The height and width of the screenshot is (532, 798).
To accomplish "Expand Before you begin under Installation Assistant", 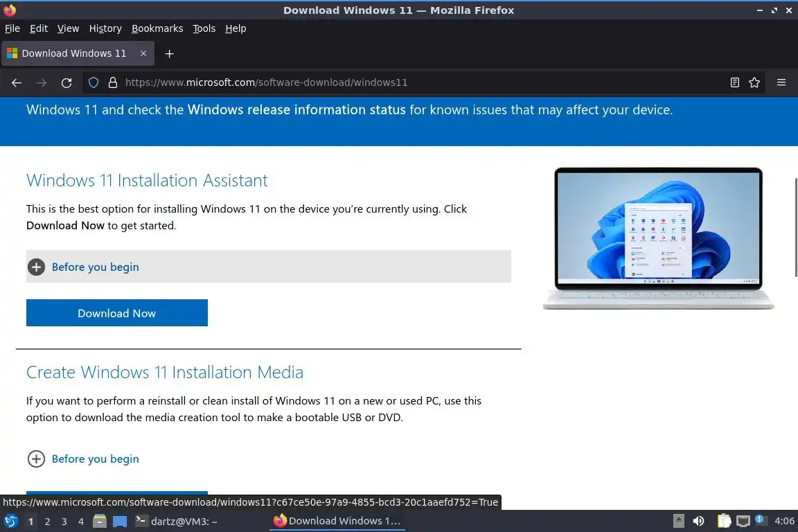I will click(268, 266).
